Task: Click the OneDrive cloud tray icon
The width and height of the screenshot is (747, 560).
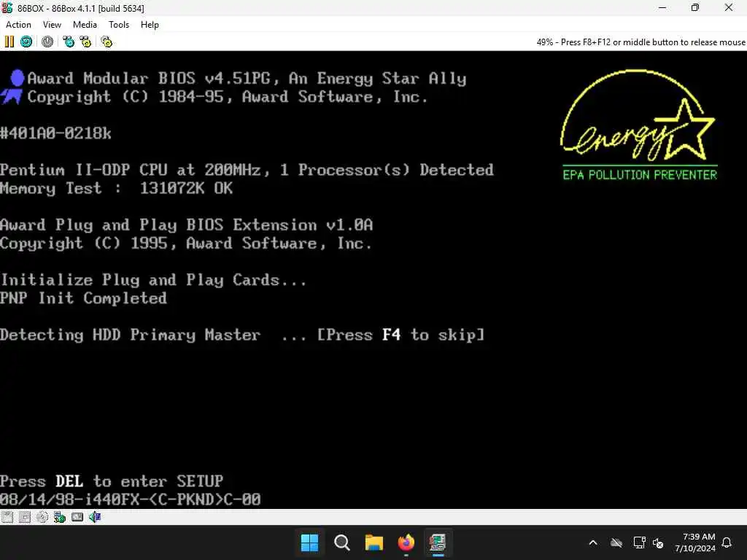Action: pos(616,542)
